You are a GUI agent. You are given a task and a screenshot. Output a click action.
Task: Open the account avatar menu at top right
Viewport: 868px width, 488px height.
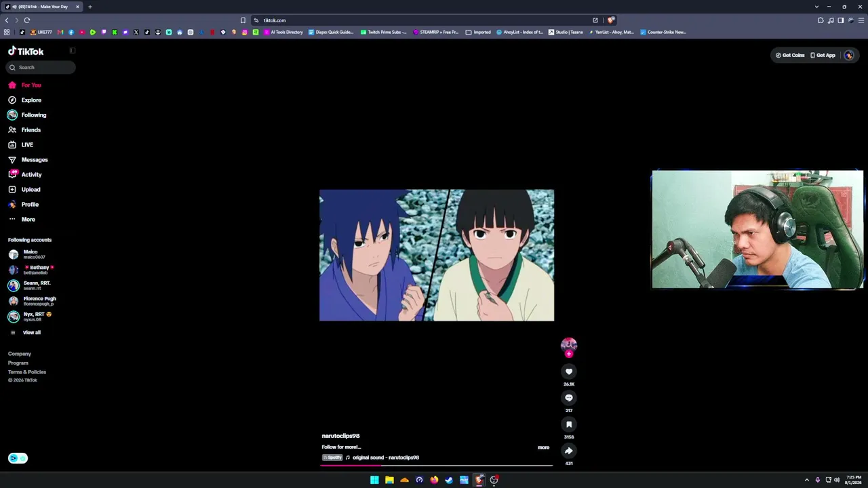(x=849, y=55)
